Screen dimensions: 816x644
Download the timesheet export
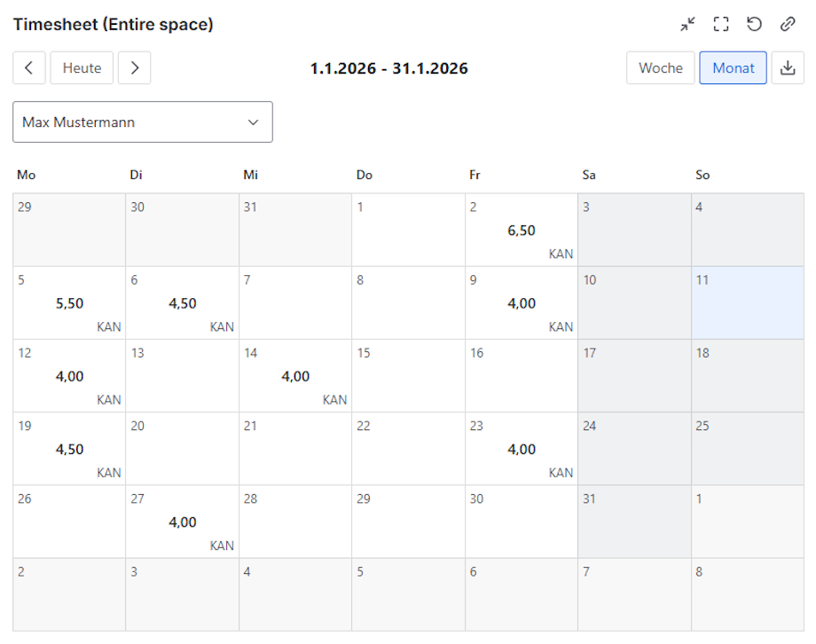pyautogui.click(x=788, y=67)
